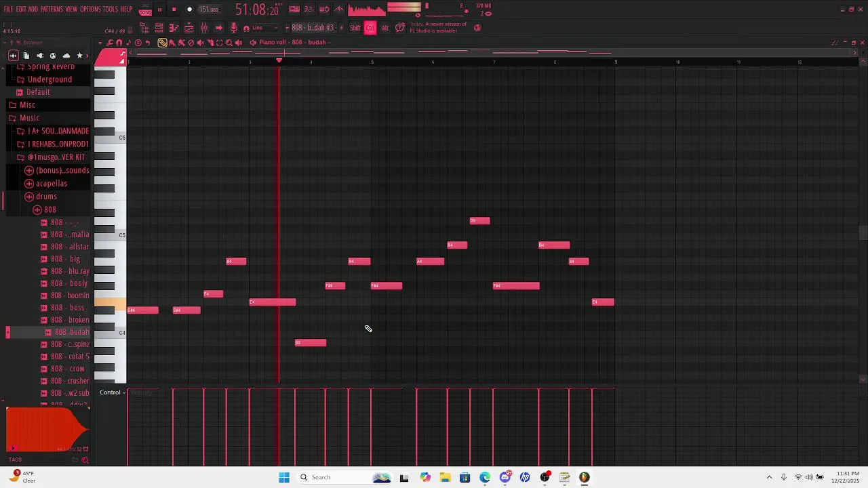Open the Channel rack view
Screen dimensions: 868x488
(159, 28)
